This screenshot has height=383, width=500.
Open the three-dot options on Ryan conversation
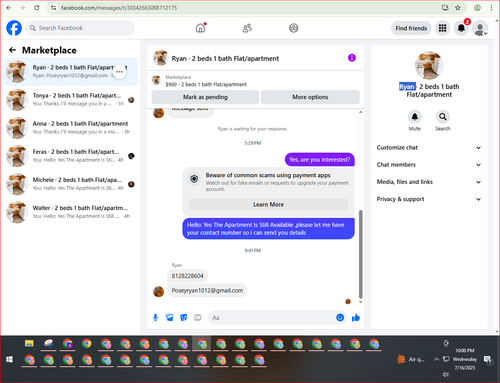click(x=119, y=72)
